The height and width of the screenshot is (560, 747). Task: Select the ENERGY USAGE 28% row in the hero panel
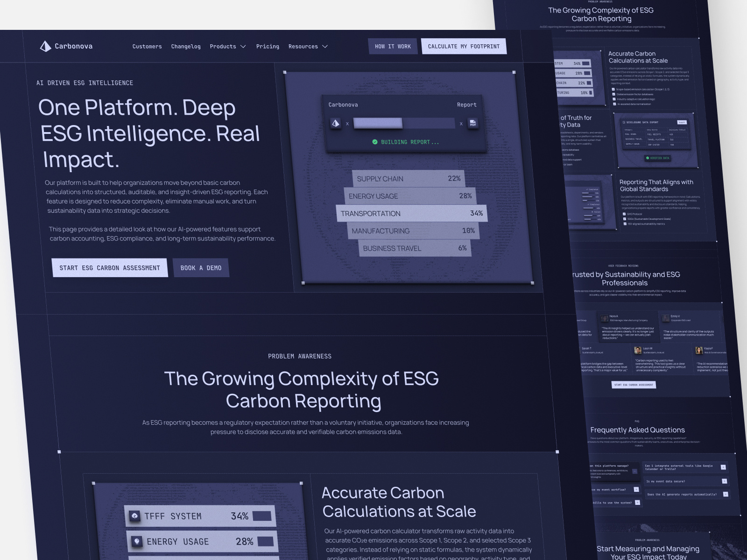410,196
